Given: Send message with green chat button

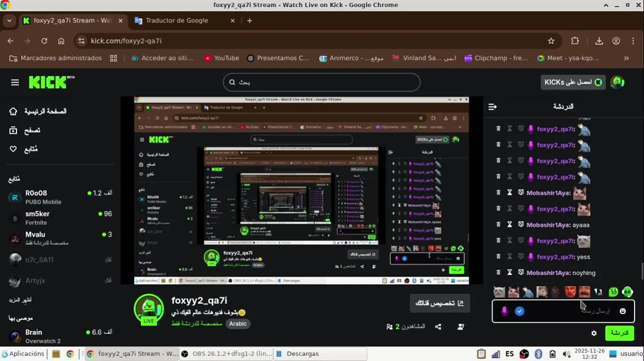Looking at the screenshot, I should tap(619, 333).
